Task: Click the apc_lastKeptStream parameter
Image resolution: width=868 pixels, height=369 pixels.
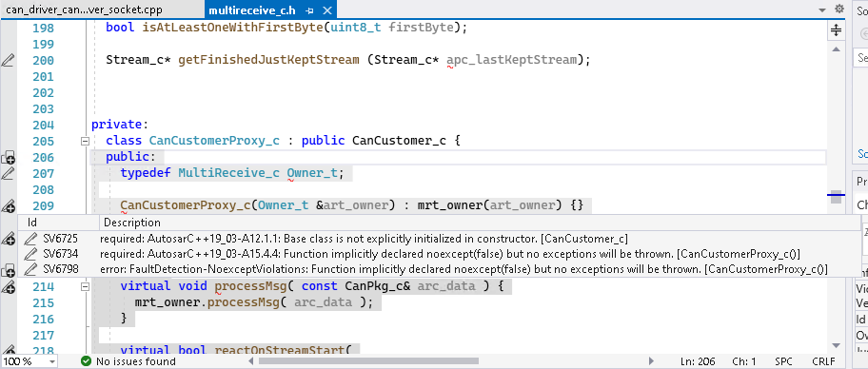Action: click(511, 60)
